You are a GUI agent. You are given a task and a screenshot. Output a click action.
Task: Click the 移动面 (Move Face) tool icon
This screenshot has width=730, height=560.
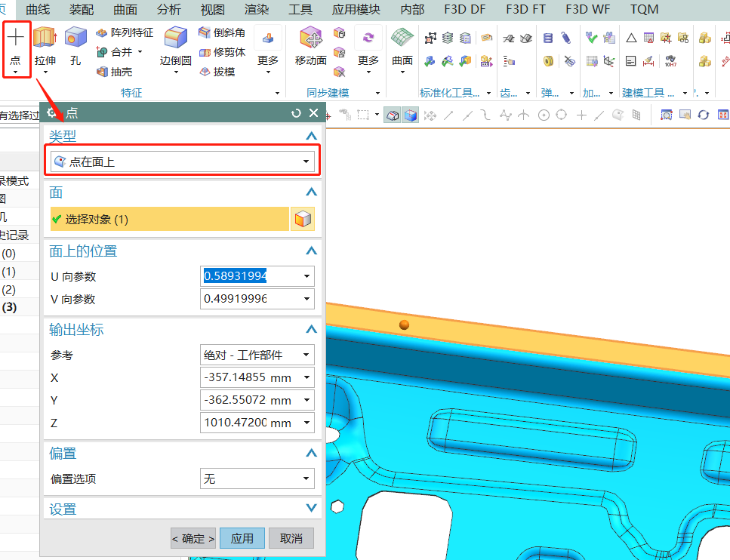[310, 38]
